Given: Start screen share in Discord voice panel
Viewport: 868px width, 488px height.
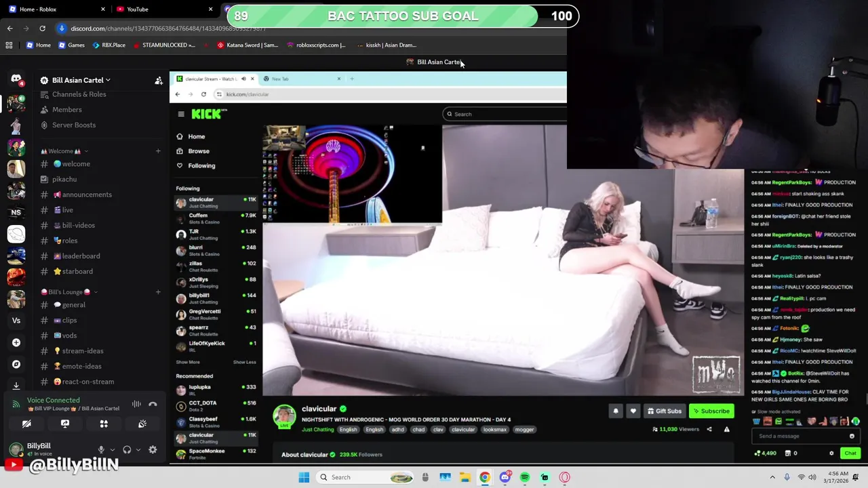Looking at the screenshot, I should [x=65, y=424].
